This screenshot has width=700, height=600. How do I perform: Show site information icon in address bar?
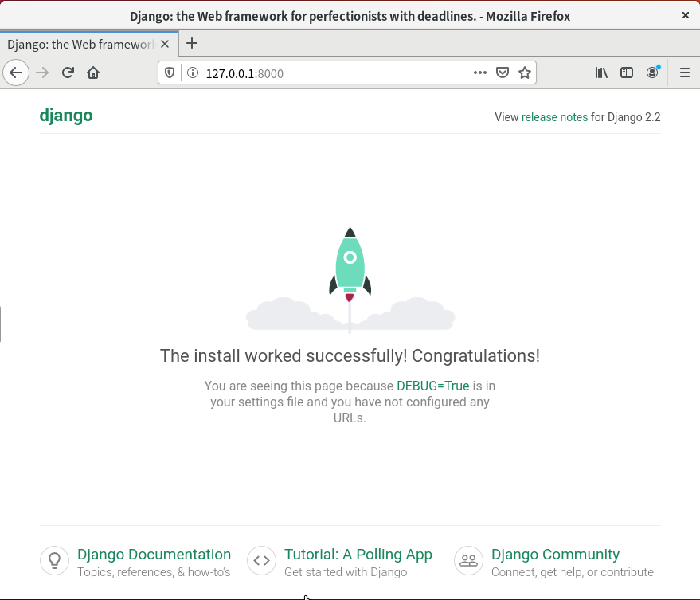[x=193, y=73]
